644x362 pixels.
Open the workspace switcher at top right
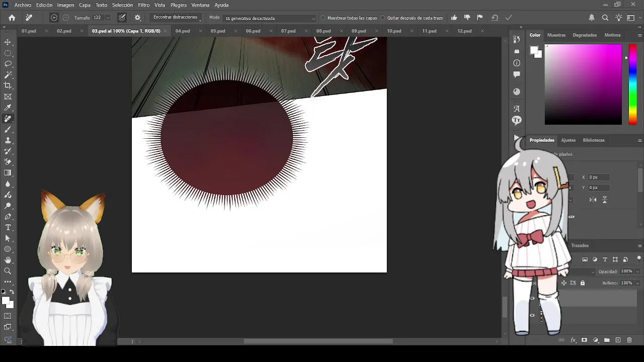[x=631, y=18]
